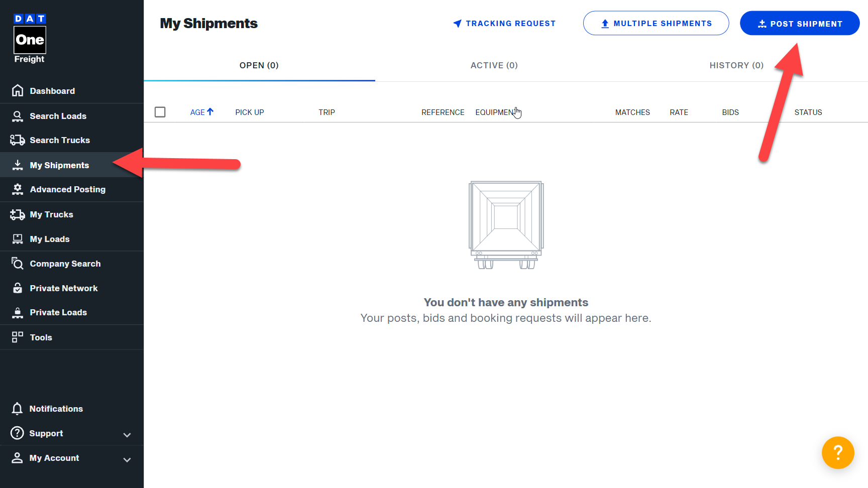Click the DAT One Freight logo
Image resolution: width=868 pixels, height=488 pixels.
(x=30, y=39)
